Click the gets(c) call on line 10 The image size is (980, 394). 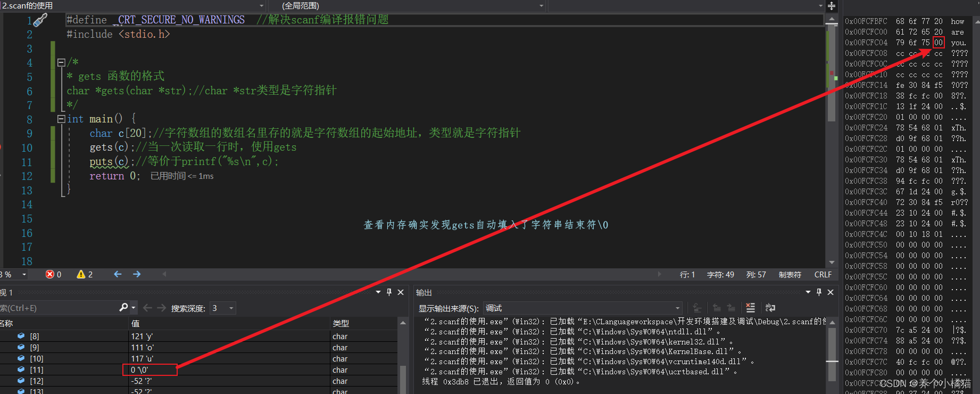[x=109, y=147]
